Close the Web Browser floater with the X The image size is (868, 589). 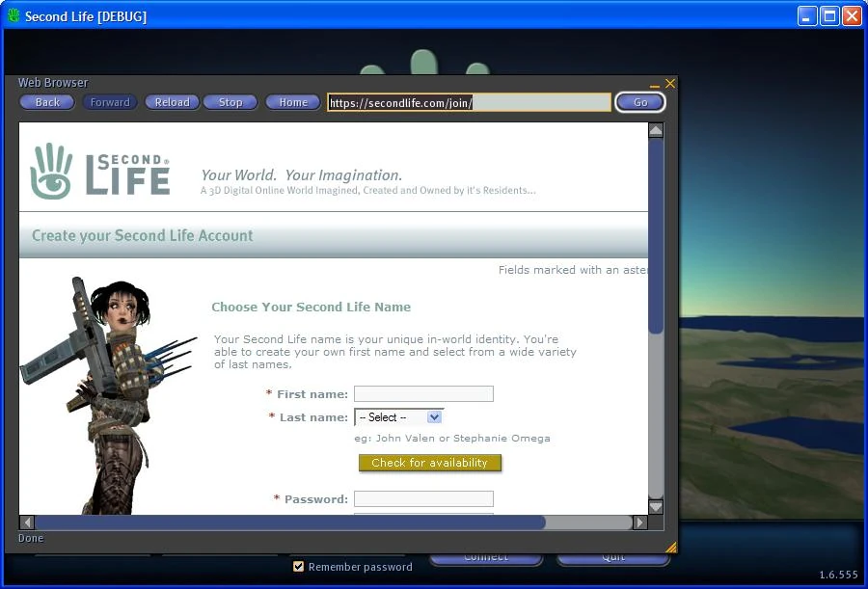point(670,84)
